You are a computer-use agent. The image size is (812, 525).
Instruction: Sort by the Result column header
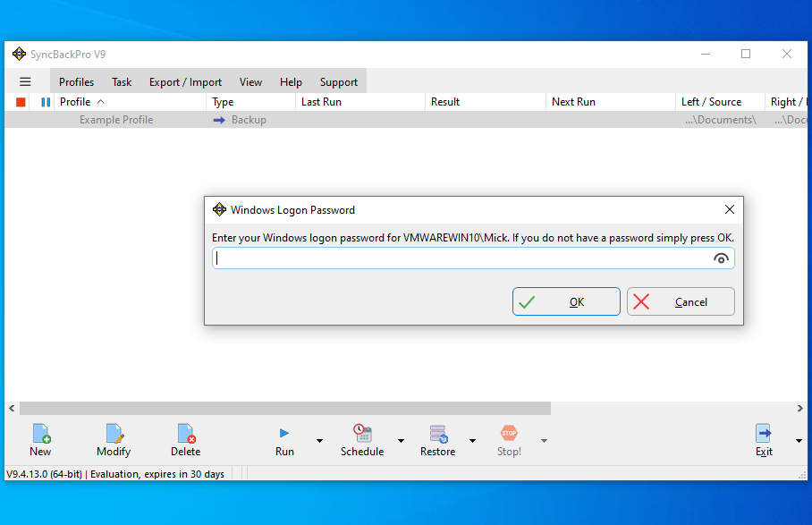[486, 102]
